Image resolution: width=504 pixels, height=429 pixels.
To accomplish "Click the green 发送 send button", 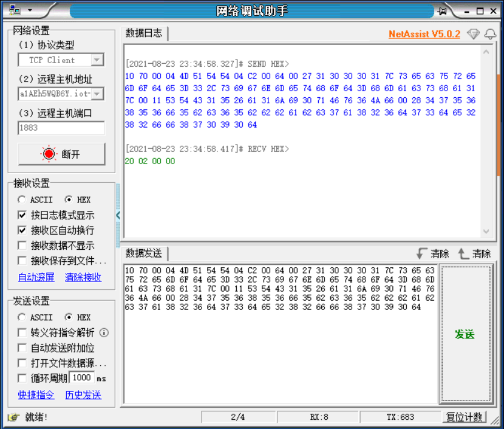I will pos(465,334).
